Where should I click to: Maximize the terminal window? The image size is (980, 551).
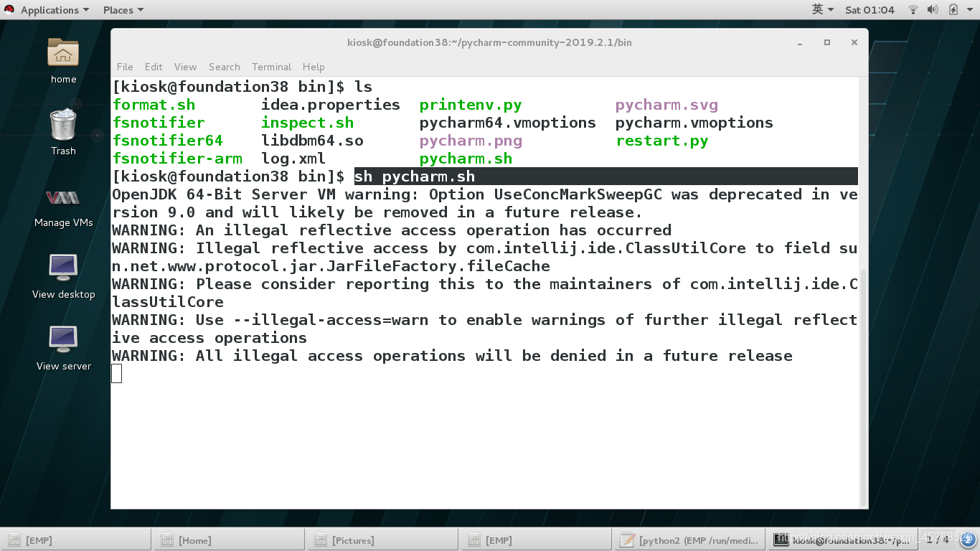click(827, 42)
